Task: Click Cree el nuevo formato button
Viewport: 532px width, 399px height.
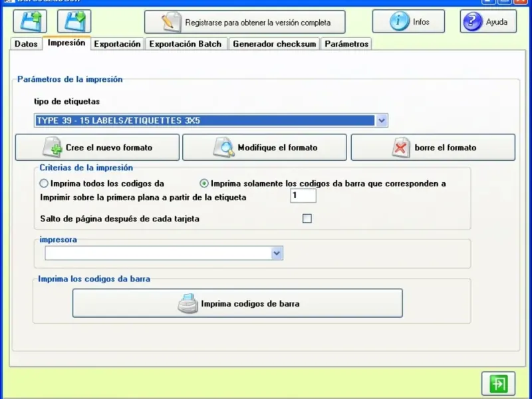Action: pyautogui.click(x=97, y=147)
